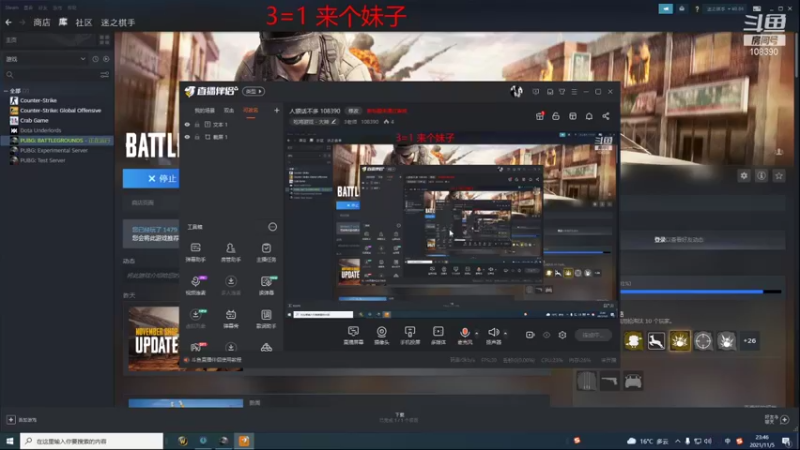Switch Steam library to grid view icon
Image resolution: width=800 pixels, height=450 pixels.
[x=105, y=40]
